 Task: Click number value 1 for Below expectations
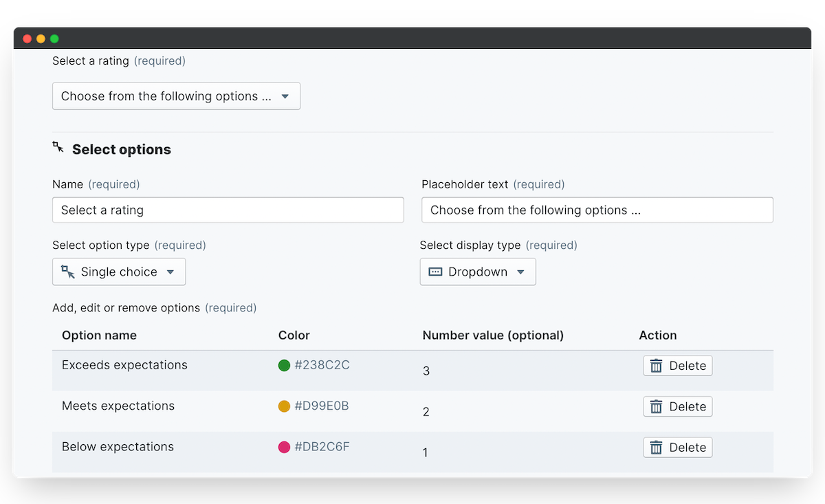(426, 452)
